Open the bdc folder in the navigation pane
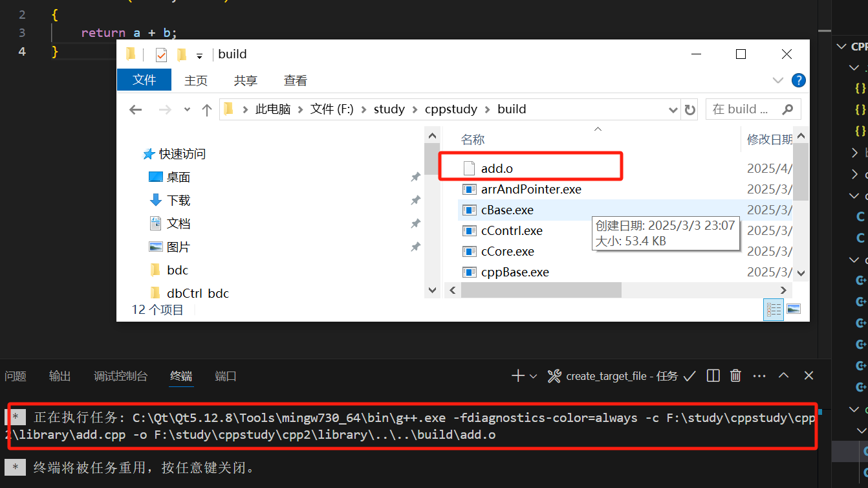Image resolution: width=868 pixels, height=488 pixels. tap(169, 270)
